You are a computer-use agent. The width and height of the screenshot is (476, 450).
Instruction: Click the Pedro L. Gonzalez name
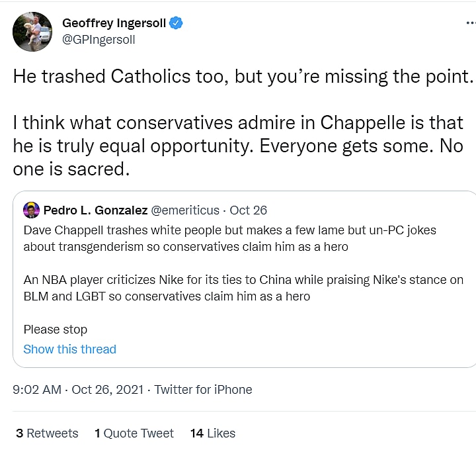(95, 210)
